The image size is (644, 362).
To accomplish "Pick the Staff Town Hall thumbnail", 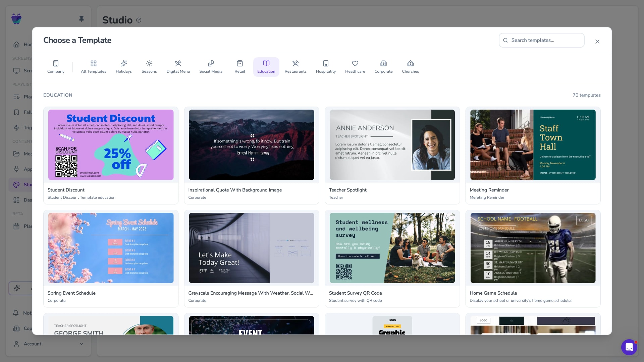I will point(533,145).
